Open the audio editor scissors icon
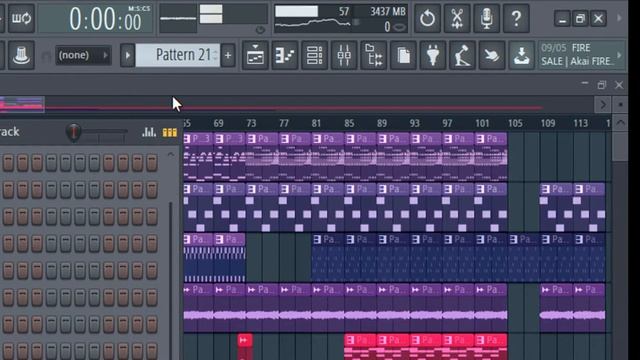The width and height of the screenshot is (640, 360). pos(457,18)
